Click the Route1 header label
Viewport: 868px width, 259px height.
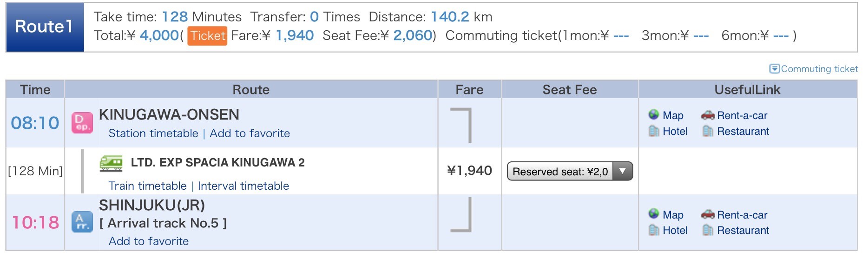[45, 27]
